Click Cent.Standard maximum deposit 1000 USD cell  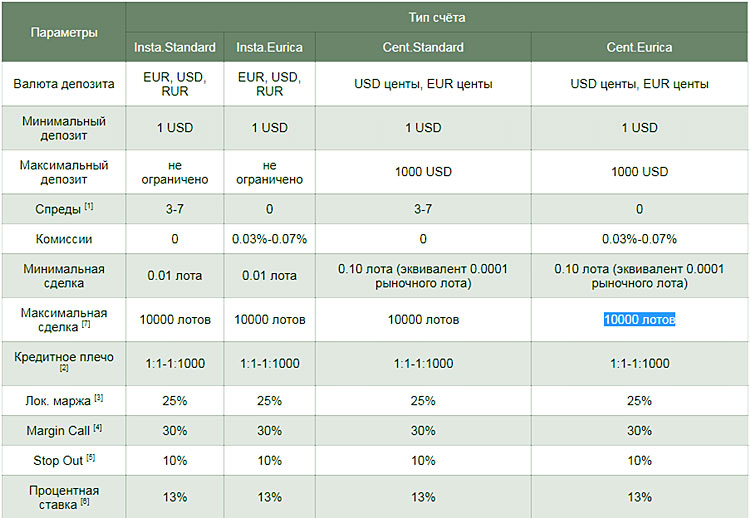423,171
